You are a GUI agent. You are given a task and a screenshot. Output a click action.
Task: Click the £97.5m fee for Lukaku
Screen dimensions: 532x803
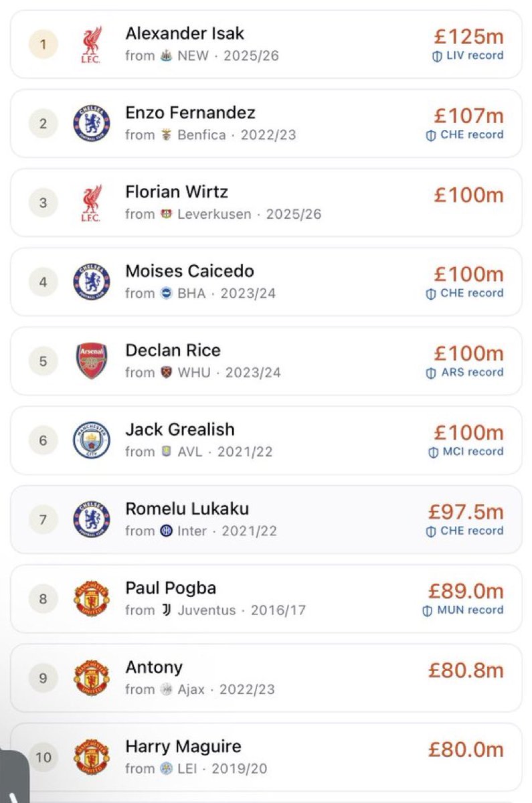[x=466, y=512]
